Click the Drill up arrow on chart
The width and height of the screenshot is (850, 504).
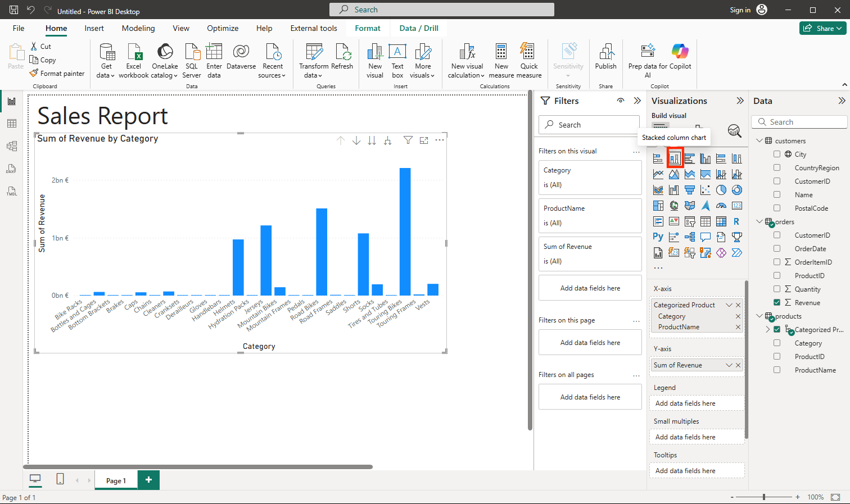341,140
